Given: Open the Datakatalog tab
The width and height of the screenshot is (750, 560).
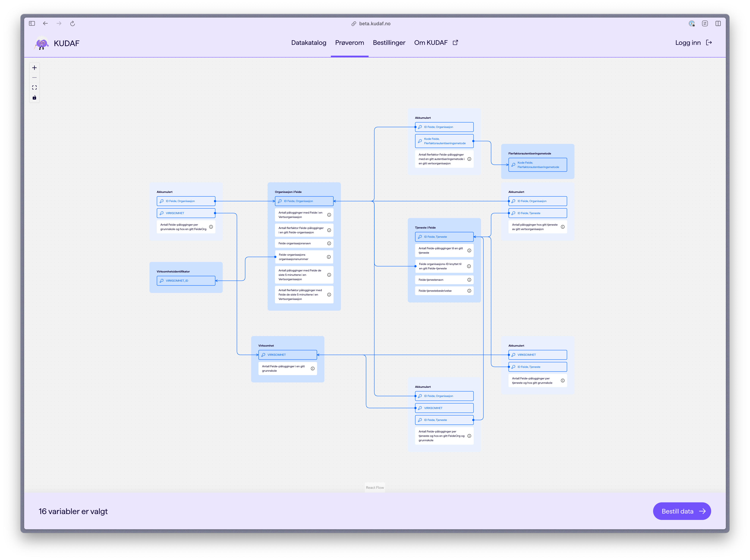Looking at the screenshot, I should point(309,43).
